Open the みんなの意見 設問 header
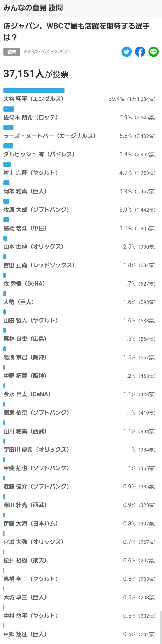 click(33, 8)
